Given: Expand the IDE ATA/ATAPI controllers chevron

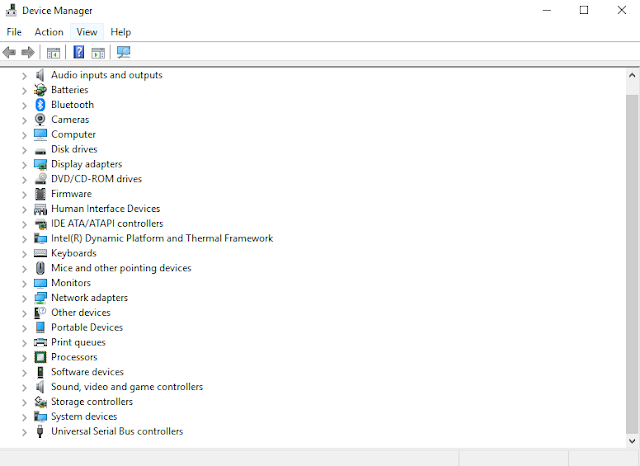Looking at the screenshot, I should click(24, 224).
